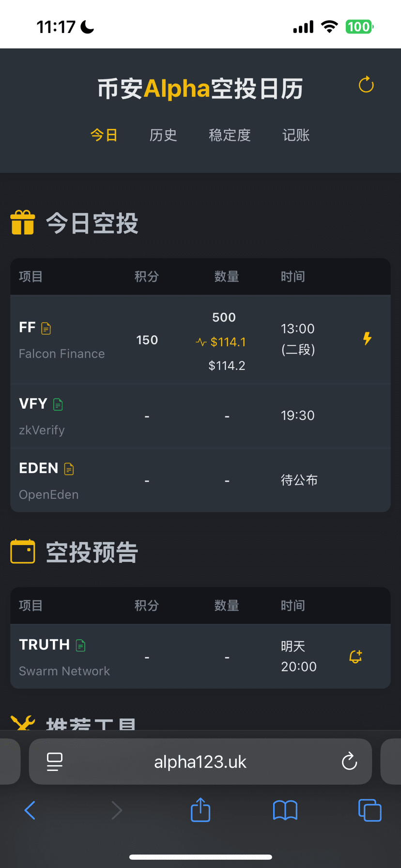Tap the alpha123.uk address field
Image resolution: width=401 pixels, height=868 pixels.
click(200, 761)
